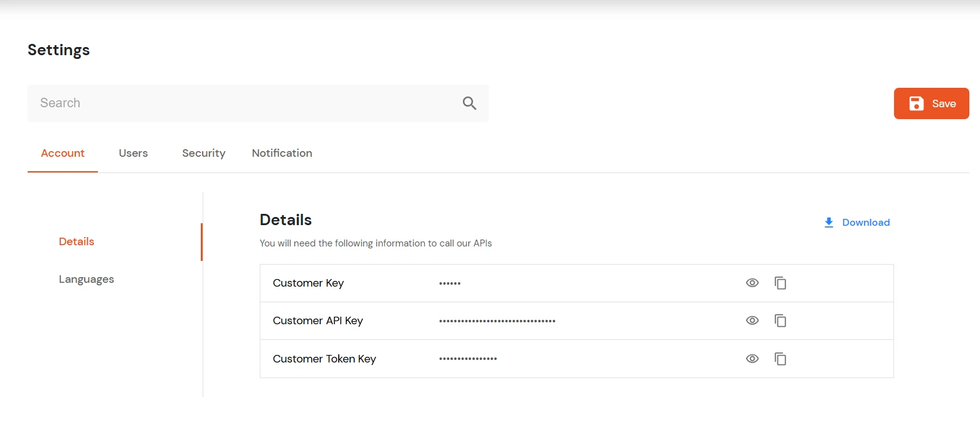The width and height of the screenshot is (980, 444).
Task: Select Languages in the sidebar
Action: (x=86, y=278)
